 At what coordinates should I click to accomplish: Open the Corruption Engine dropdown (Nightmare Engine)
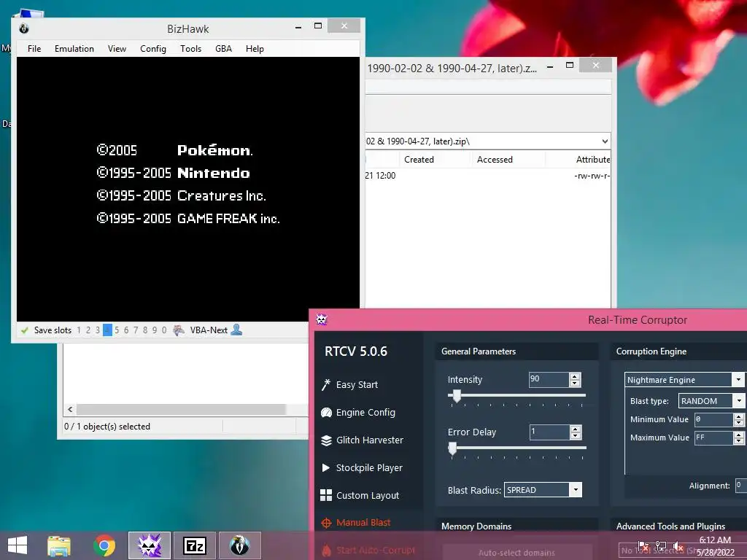(x=738, y=379)
